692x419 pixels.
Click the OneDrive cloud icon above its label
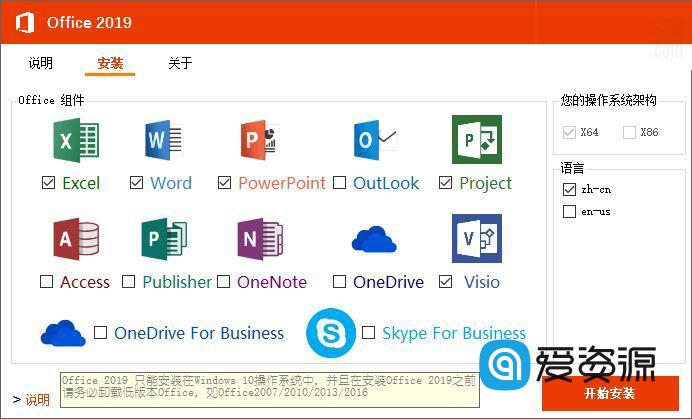[x=374, y=239]
